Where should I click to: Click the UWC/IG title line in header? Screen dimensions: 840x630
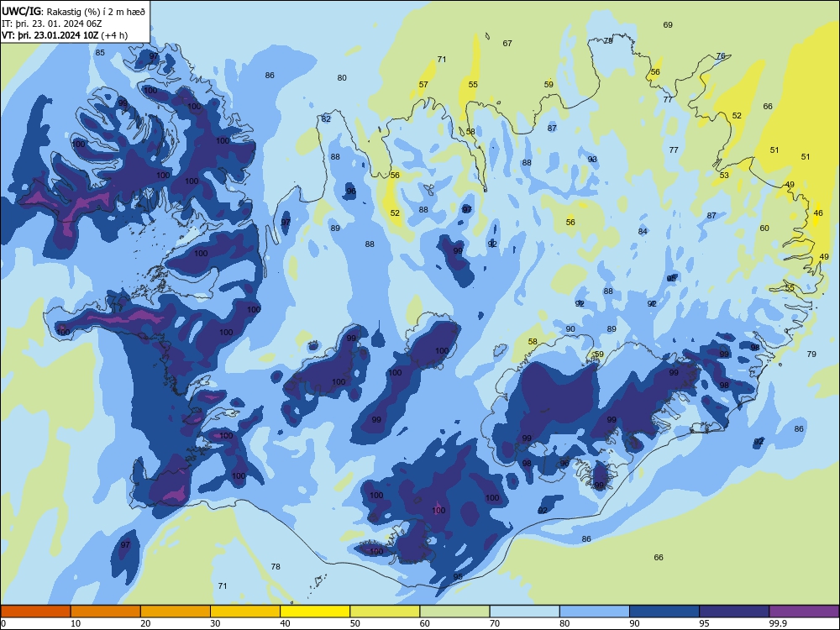[x=73, y=11]
